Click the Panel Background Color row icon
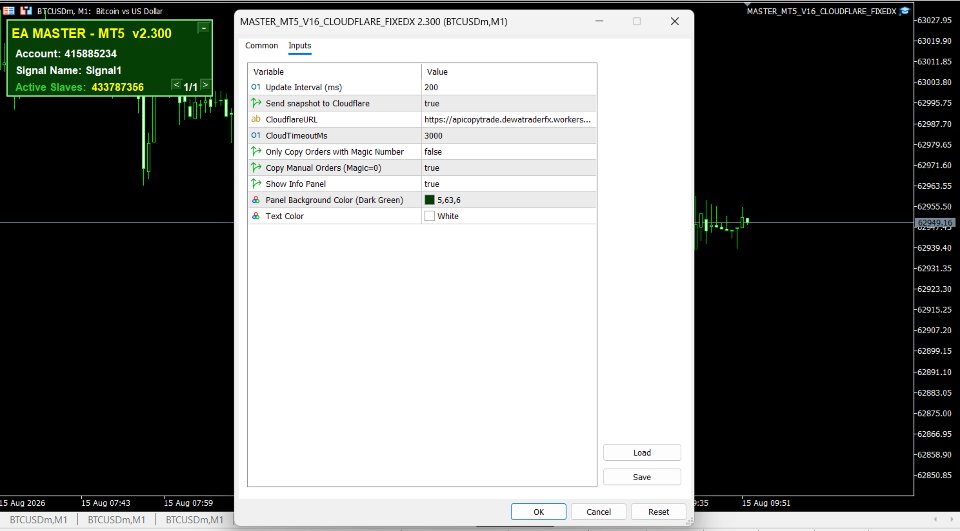960x531 pixels. click(256, 200)
